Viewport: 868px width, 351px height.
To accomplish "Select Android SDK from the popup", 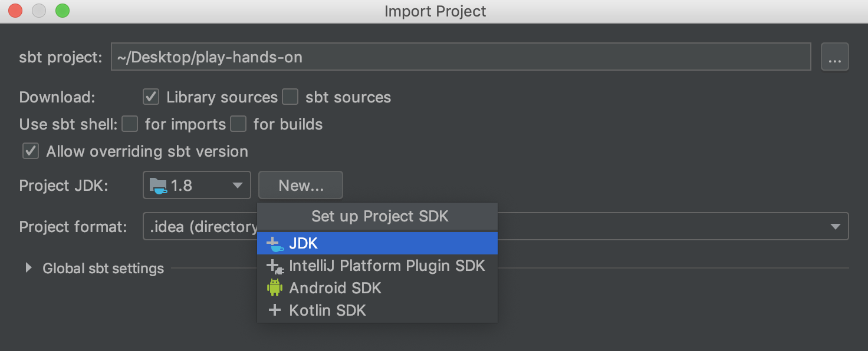I will 335,288.
